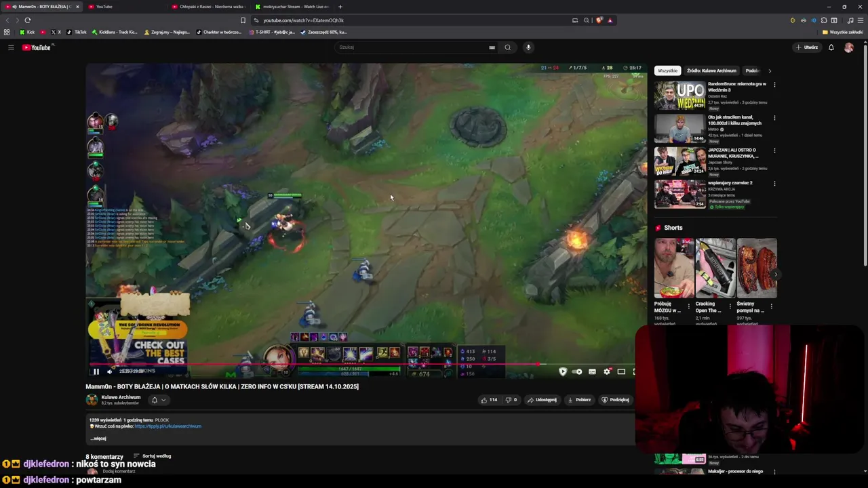
Task: Click the Podziękuj thanks button
Action: 616,400
